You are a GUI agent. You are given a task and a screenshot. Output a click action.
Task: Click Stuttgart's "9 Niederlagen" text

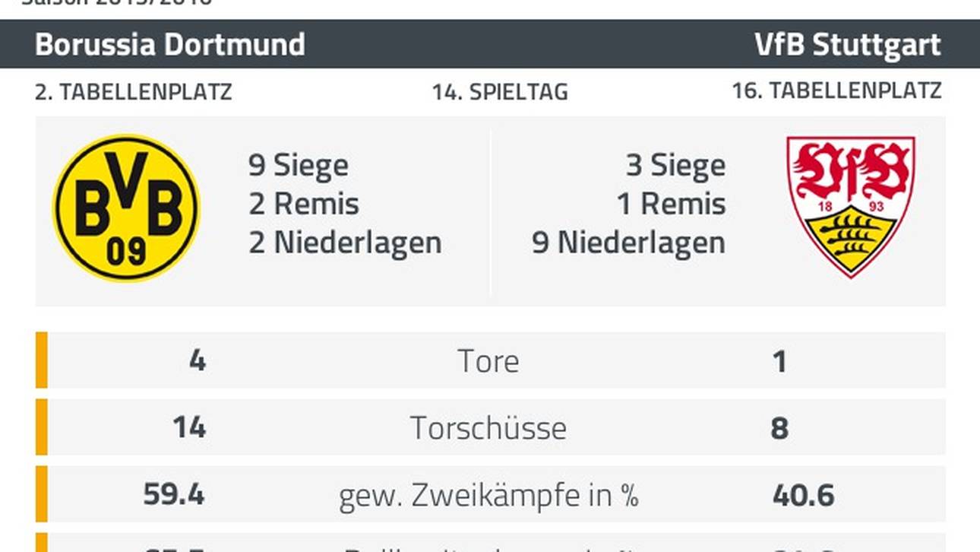point(628,243)
